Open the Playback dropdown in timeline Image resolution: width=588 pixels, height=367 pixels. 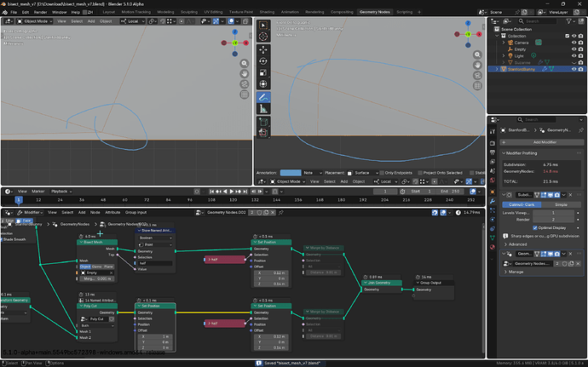[x=61, y=192]
